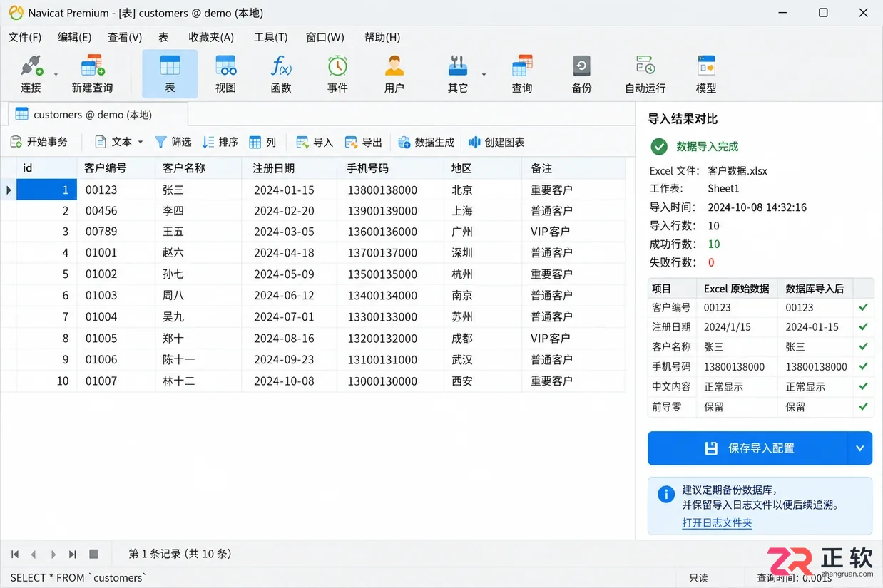
Task: Click the 手机号码 column header
Action: click(389, 168)
